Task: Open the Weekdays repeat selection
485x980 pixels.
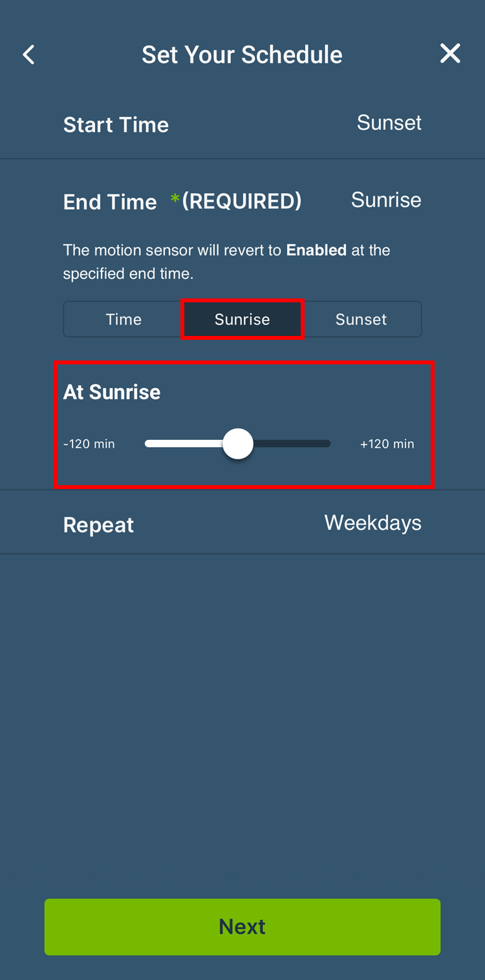Action: (x=372, y=523)
